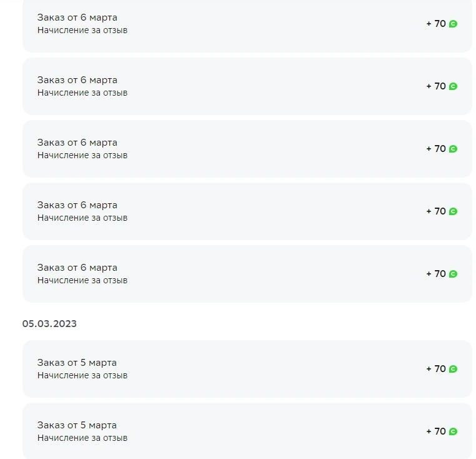Click '+ 70' amount in last 6 марта card
Viewport: 476px width, 459px height.
[x=436, y=273]
